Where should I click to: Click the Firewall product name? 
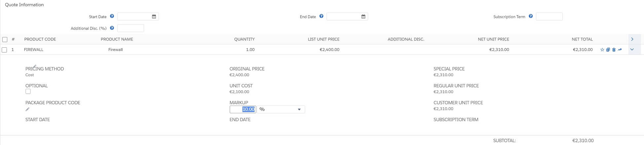click(x=116, y=50)
